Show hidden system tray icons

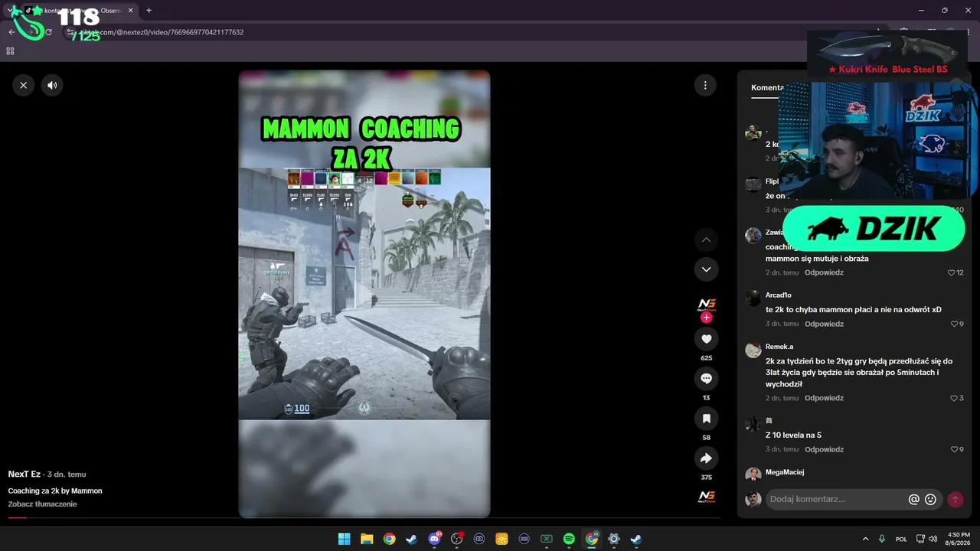(865, 539)
